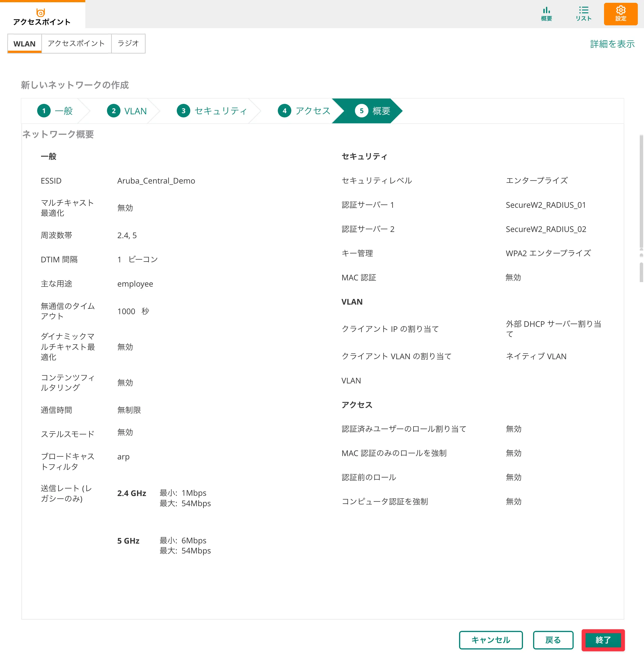Switch to the WLAN tab
The image size is (644, 661).
click(24, 44)
